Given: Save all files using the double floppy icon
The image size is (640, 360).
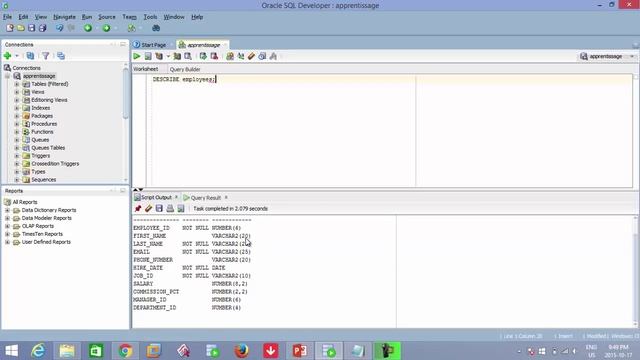Looking at the screenshot, I should point(42,28).
